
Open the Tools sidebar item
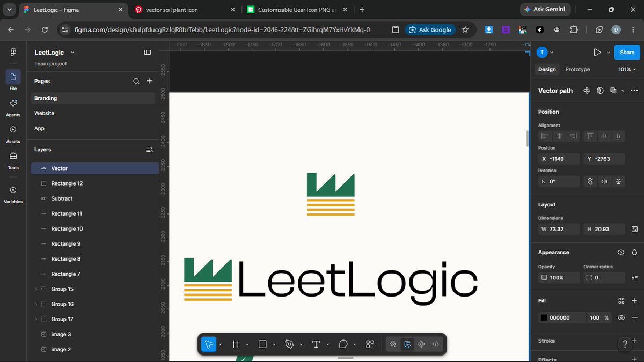pos(13,160)
